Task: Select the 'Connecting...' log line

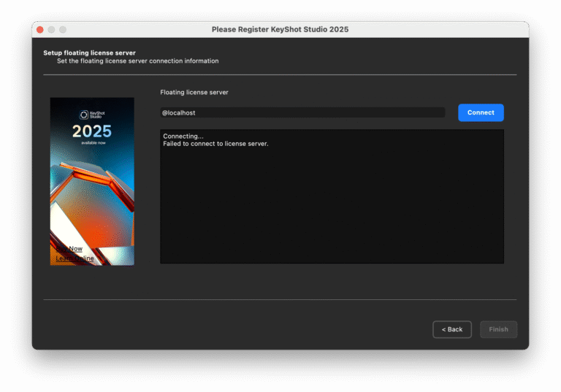Action: tap(183, 137)
